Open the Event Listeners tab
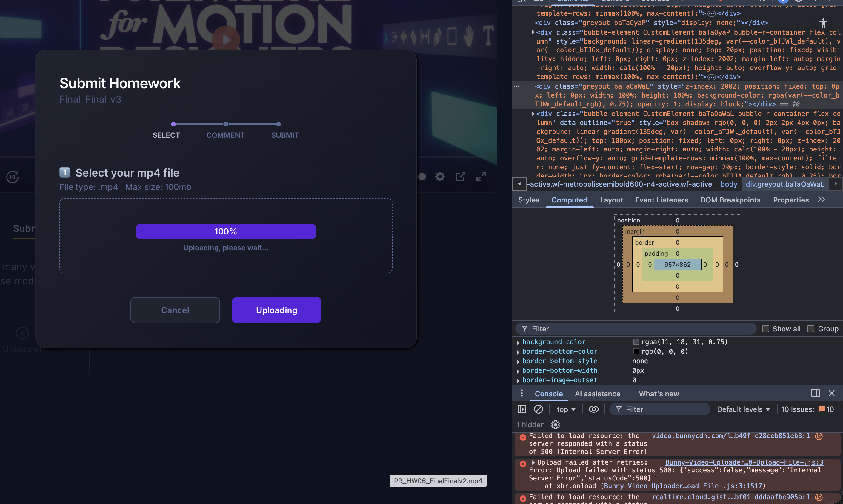Image resolution: width=843 pixels, height=504 pixels. point(661,200)
